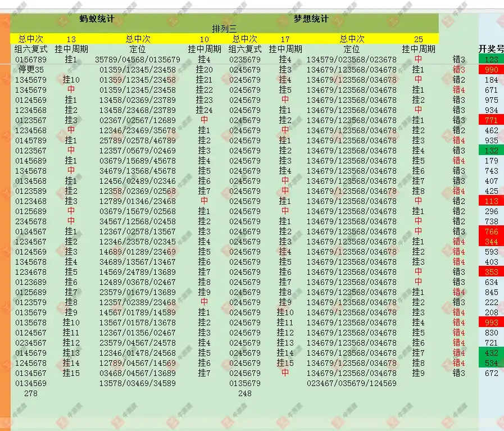The image size is (504, 431).
Task: Click the yellow cell with value 13
Action: click(71, 39)
